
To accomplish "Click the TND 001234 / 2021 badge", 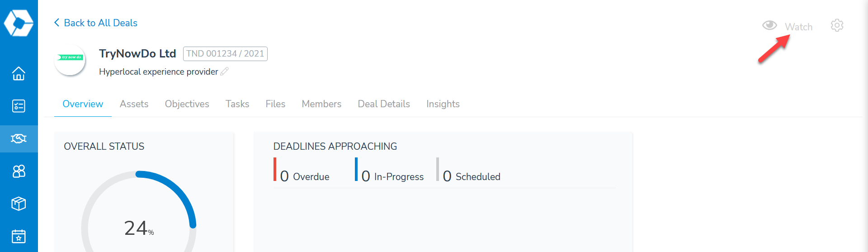I will (x=225, y=54).
